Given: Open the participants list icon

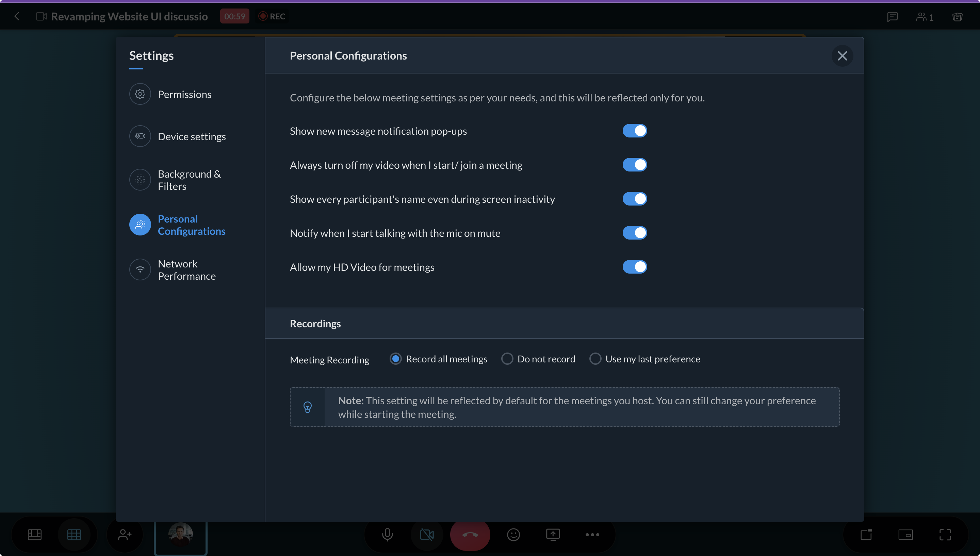Looking at the screenshot, I should [x=924, y=16].
